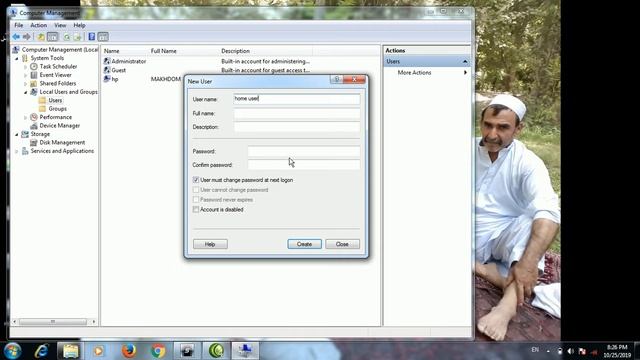
Task: Click the console tree scrollbar left arrow
Action: pos(15,322)
